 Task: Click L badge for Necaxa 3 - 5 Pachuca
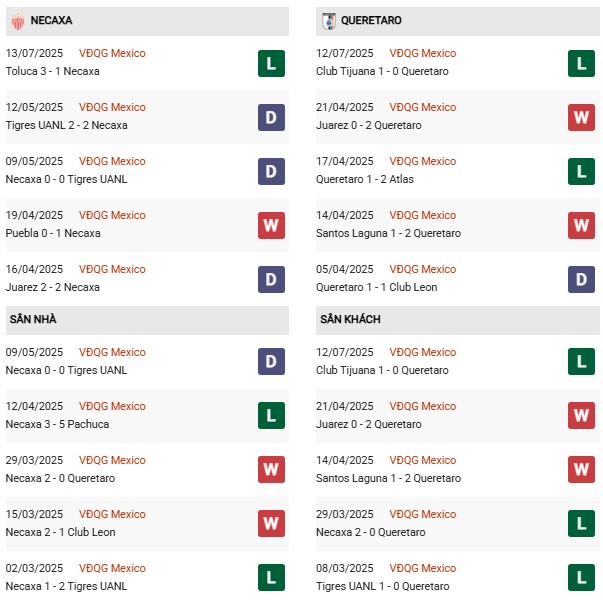click(271, 416)
